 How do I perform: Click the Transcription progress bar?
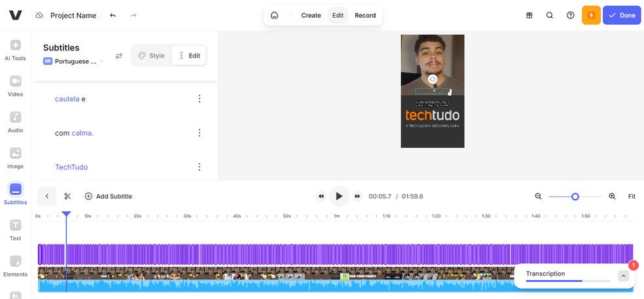pyautogui.click(x=567, y=281)
